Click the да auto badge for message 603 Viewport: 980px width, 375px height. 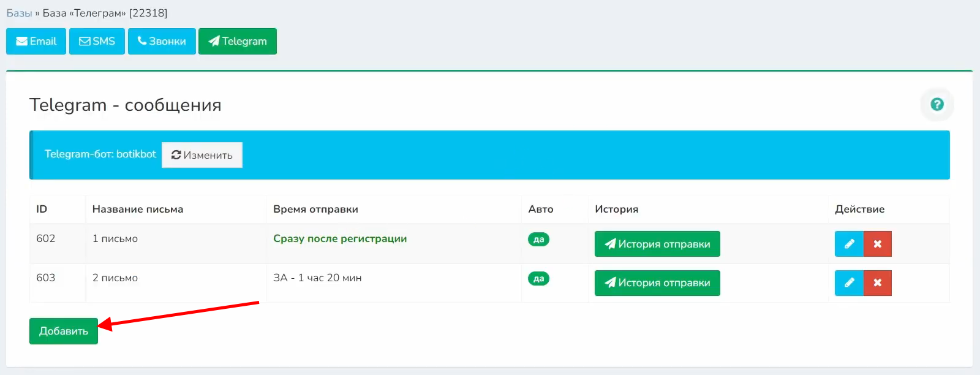pyautogui.click(x=538, y=279)
